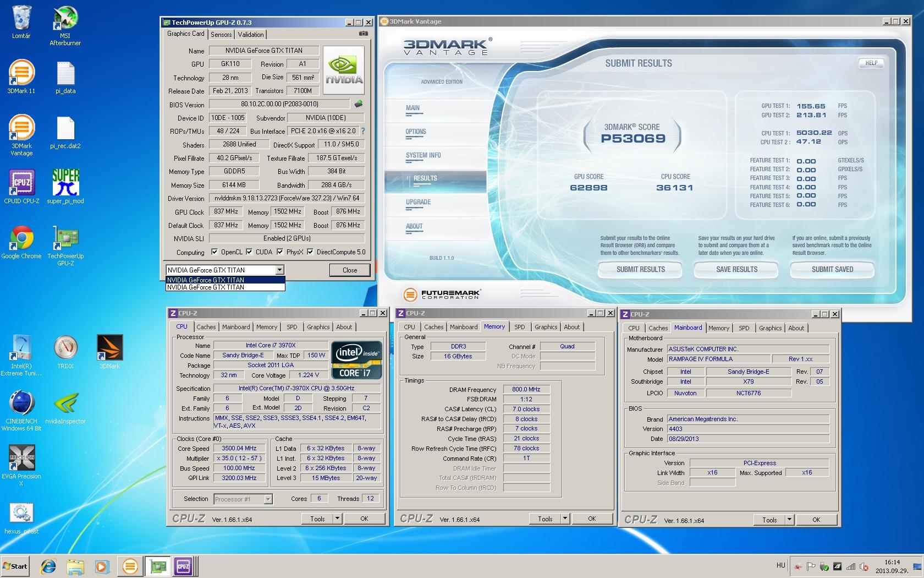
Task: Click the Bus Interface question mark icon
Action: pos(363,131)
